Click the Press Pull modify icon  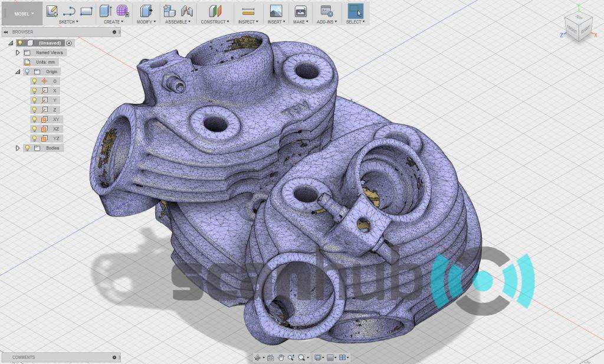[147, 11]
